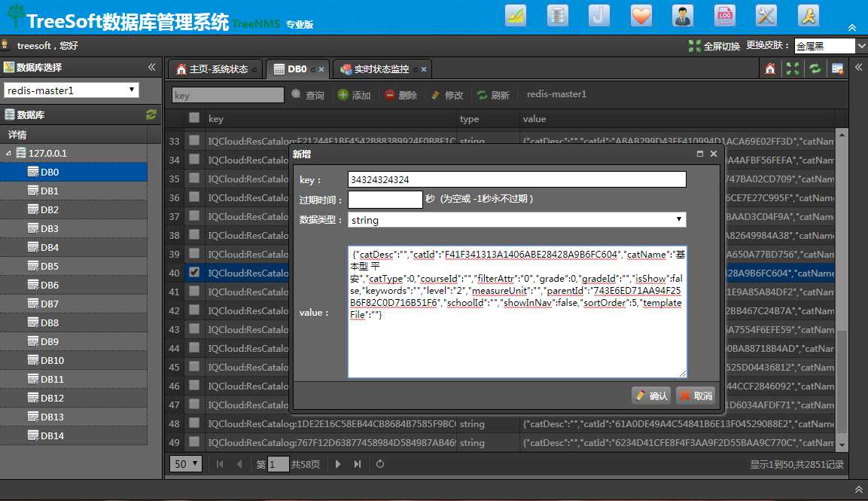Check the row 47 checkbox
This screenshot has height=501, width=868.
193,404
